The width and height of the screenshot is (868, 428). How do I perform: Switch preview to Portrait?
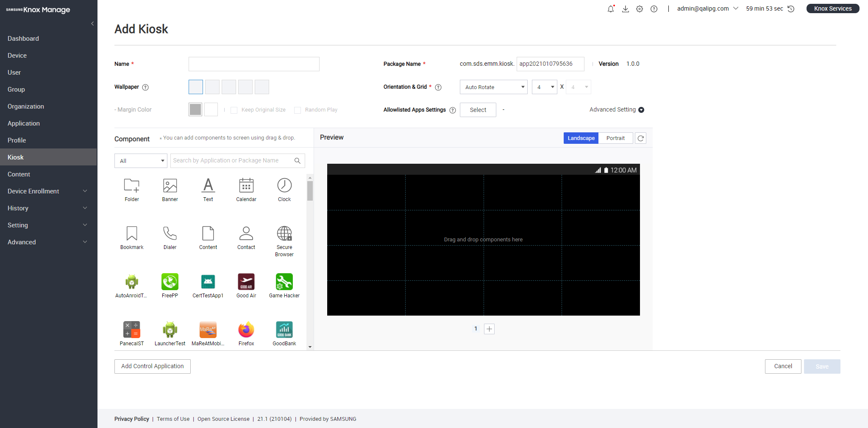[615, 138]
